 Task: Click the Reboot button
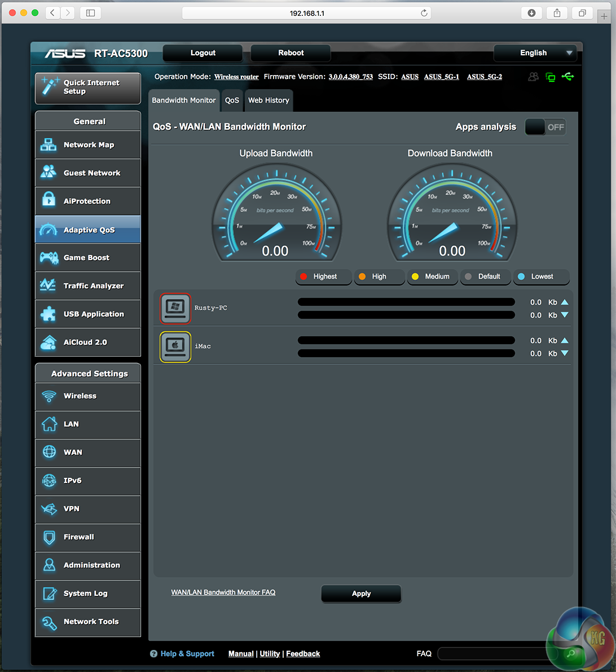tap(291, 53)
